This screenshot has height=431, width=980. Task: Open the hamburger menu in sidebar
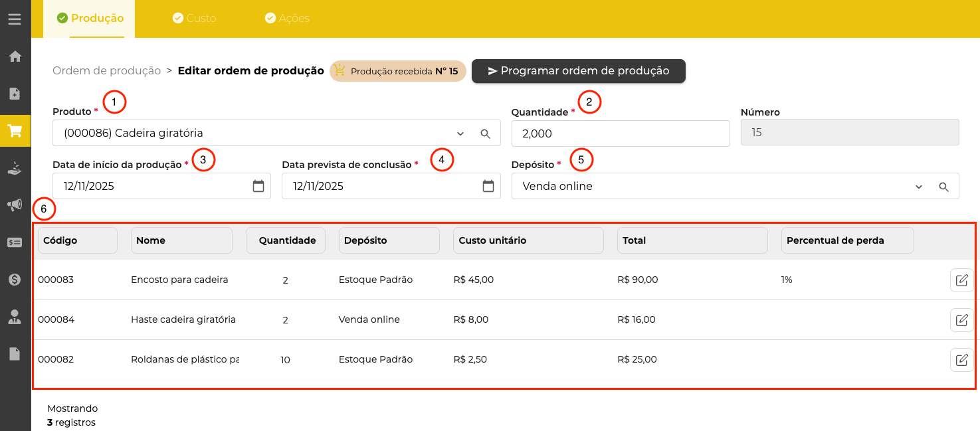[x=15, y=19]
